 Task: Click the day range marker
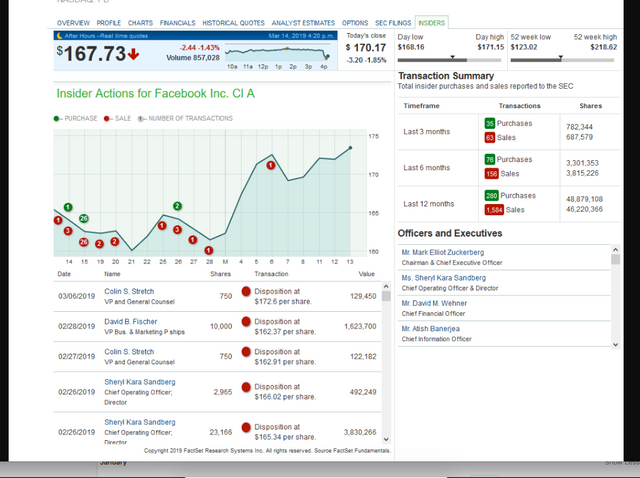tap(452, 57)
